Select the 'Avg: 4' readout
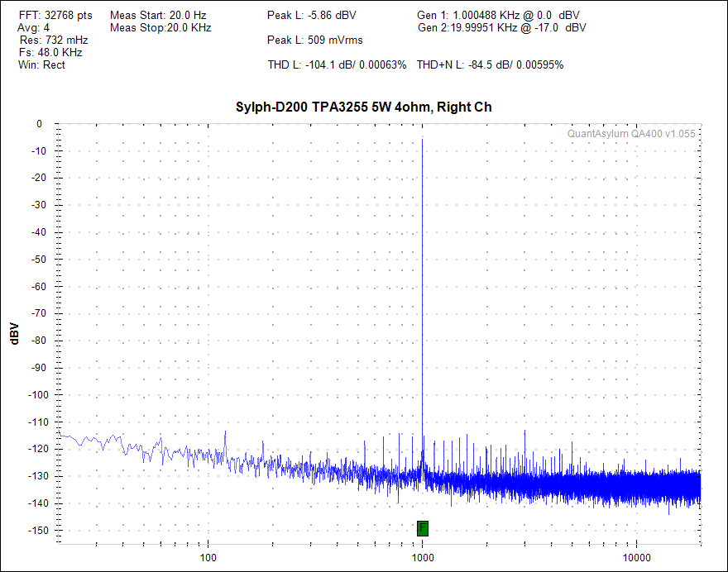This screenshot has width=728, height=572. (33, 28)
